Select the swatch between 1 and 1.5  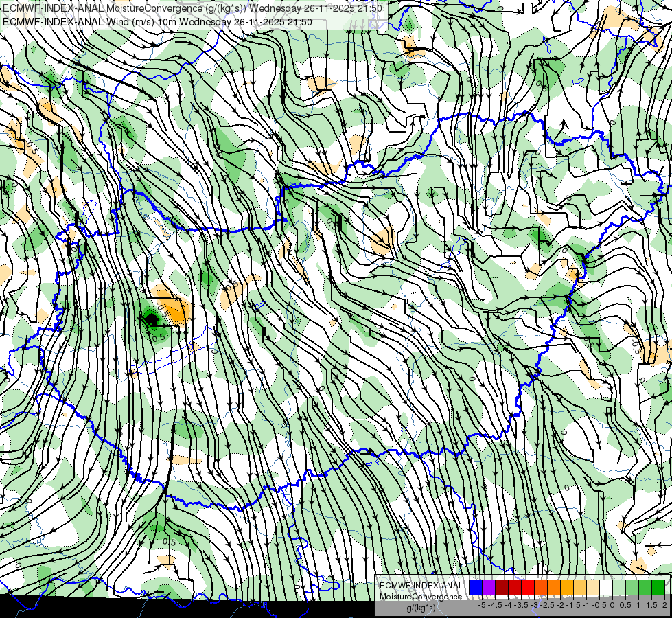645,587
